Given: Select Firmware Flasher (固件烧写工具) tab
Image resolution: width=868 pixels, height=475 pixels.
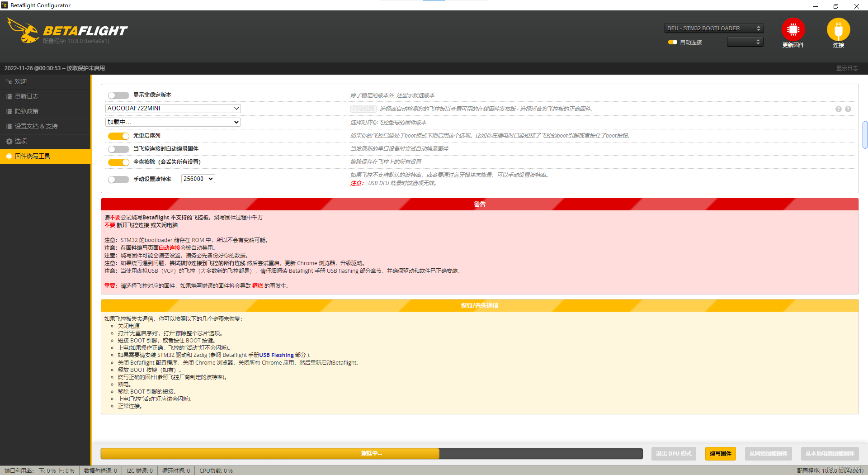Looking at the screenshot, I should click(45, 156).
